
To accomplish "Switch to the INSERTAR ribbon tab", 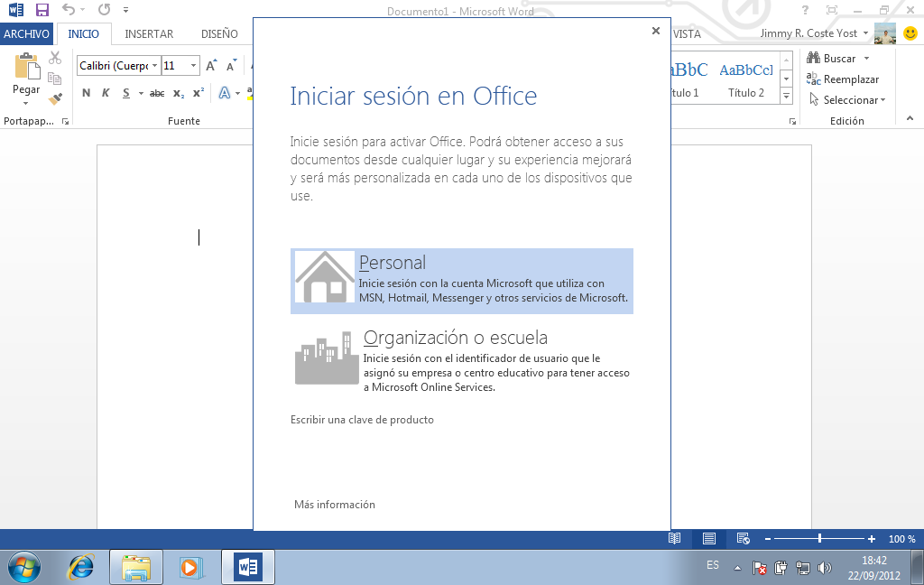I will (x=149, y=33).
